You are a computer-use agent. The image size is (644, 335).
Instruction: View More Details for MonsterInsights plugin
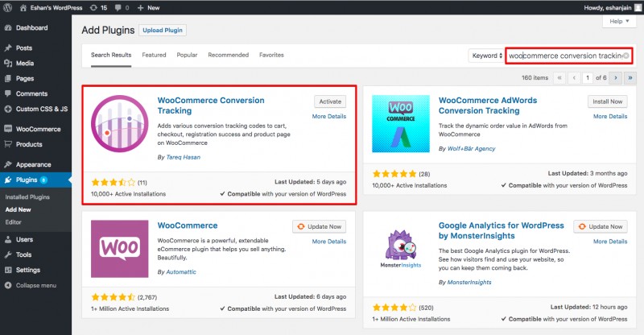tap(610, 242)
